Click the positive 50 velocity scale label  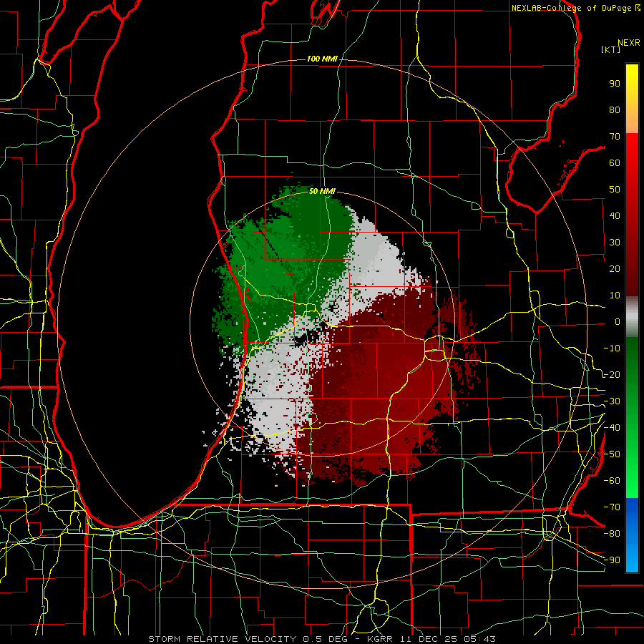pos(615,190)
